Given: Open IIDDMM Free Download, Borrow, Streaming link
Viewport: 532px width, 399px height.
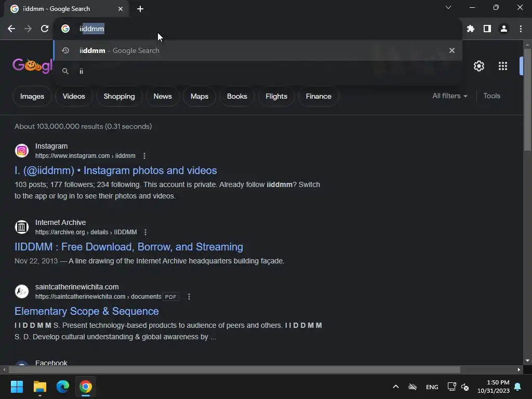Looking at the screenshot, I should (129, 247).
